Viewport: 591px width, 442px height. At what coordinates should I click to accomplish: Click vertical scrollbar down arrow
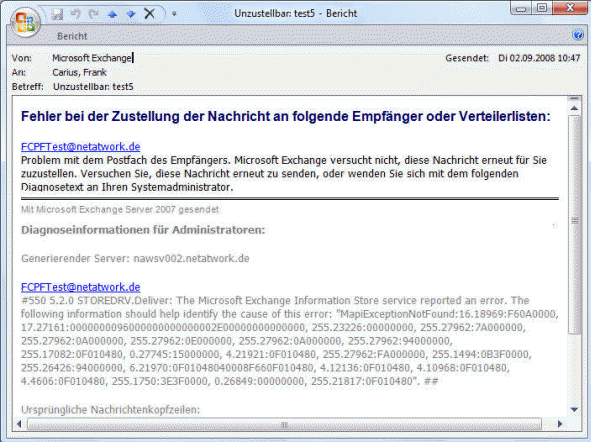tap(574, 409)
